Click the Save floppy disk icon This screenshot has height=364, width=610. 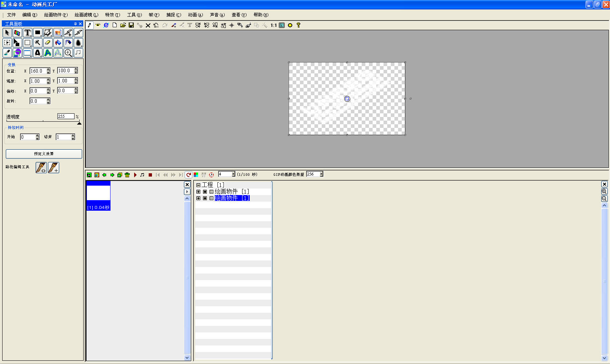coord(131,25)
